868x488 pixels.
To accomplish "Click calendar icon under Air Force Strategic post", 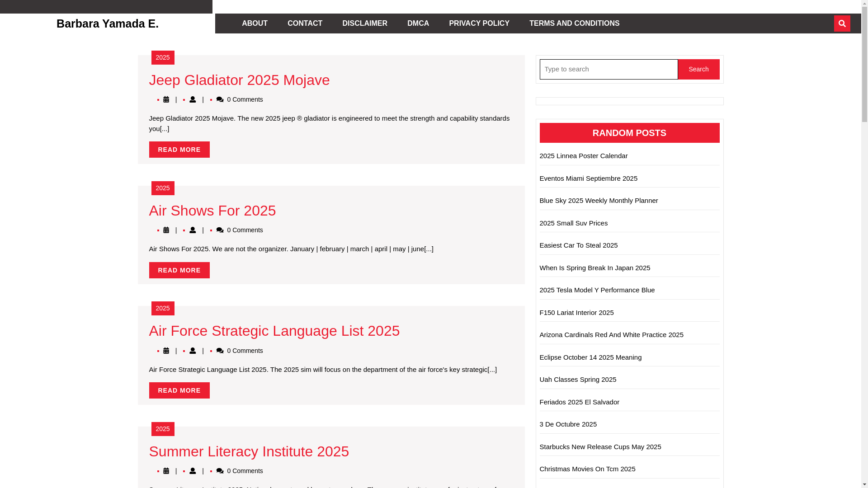I will coord(166,351).
